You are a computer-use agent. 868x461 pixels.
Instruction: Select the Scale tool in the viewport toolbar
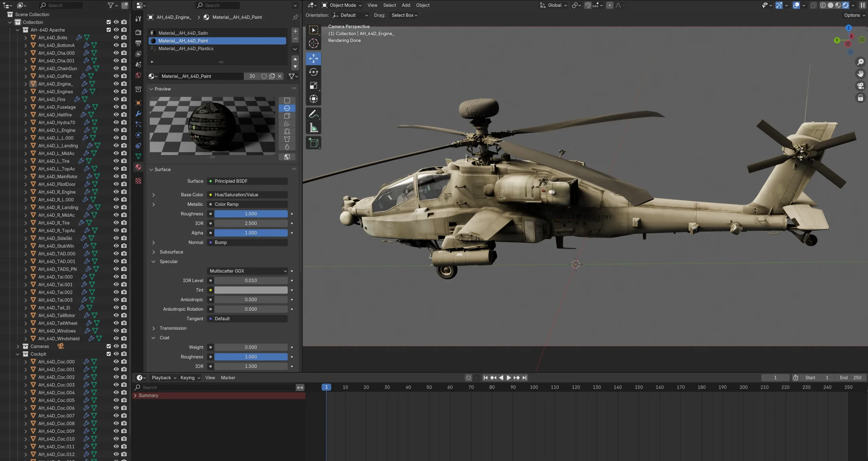click(313, 85)
